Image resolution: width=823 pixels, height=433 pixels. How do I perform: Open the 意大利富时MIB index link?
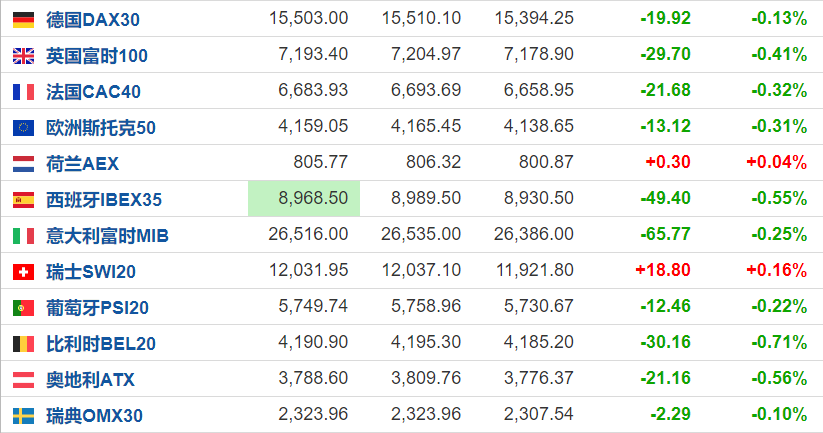point(108,236)
